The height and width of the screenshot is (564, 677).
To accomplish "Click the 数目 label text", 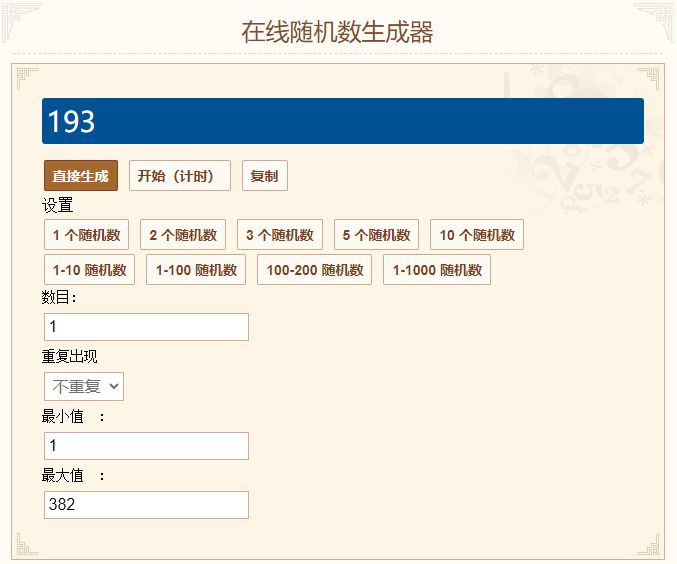I will pos(59,297).
